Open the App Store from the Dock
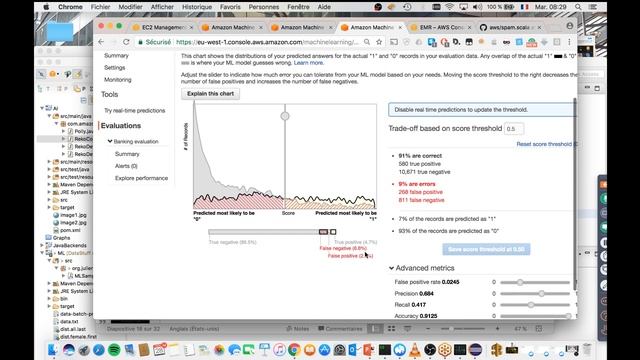The image size is (640, 360). [324, 350]
